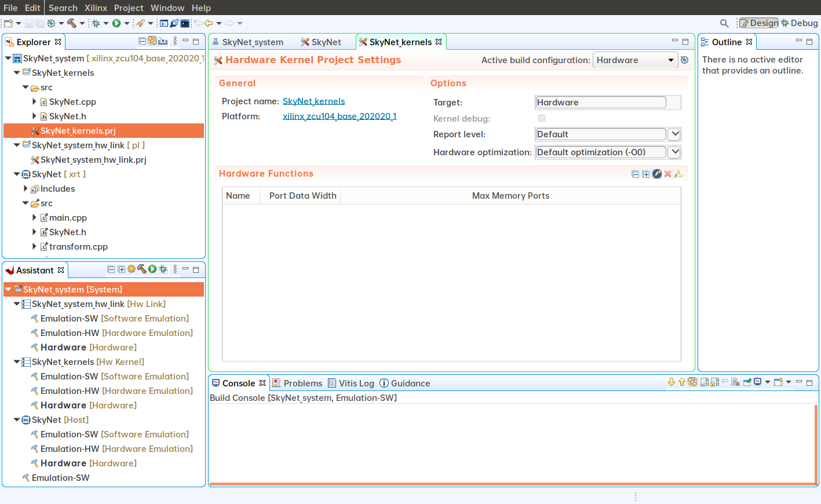Expand SkyNet.cpp node in Explorer

pyautogui.click(x=34, y=102)
